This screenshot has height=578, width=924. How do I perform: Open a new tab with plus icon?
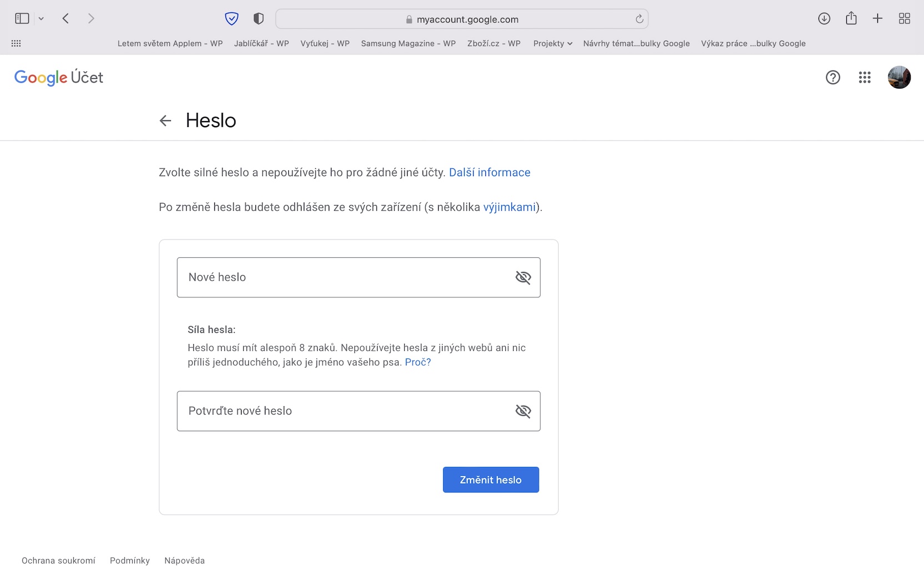point(877,19)
